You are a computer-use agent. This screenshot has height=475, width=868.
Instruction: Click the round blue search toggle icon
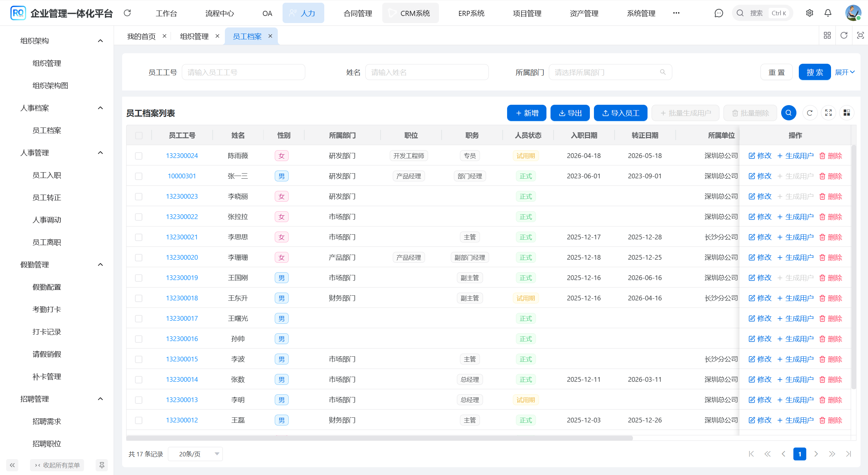[x=789, y=113]
